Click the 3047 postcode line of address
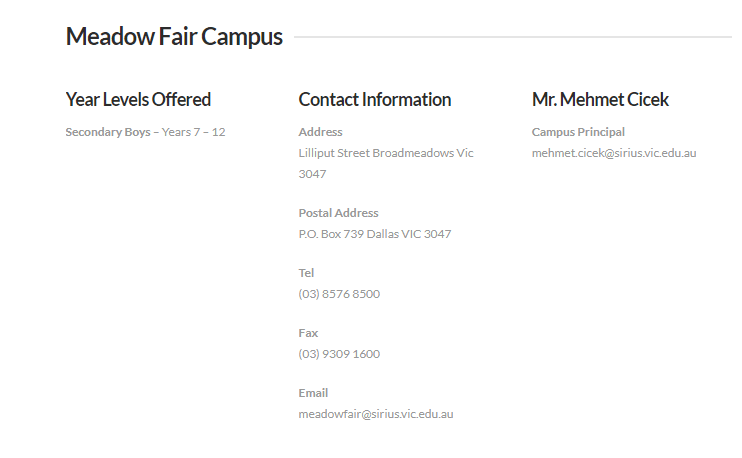Viewport: 742px width, 458px height. point(312,174)
